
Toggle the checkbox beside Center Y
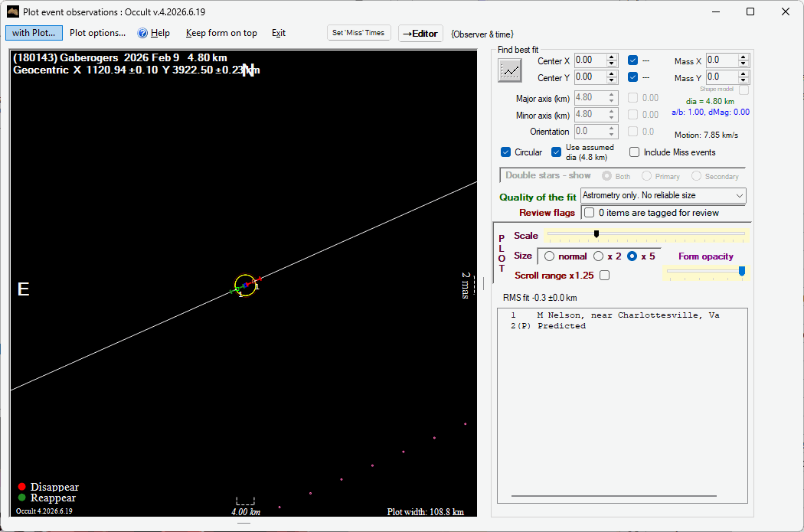632,77
